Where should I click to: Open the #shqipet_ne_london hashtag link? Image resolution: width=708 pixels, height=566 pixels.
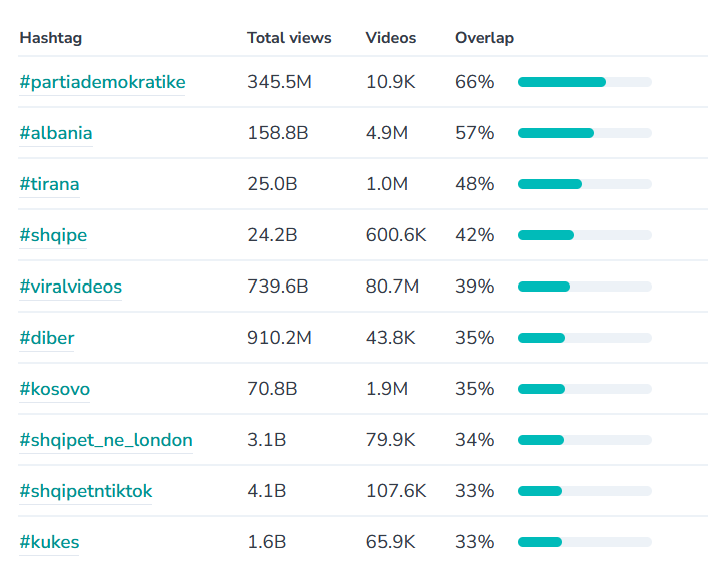pos(106,440)
